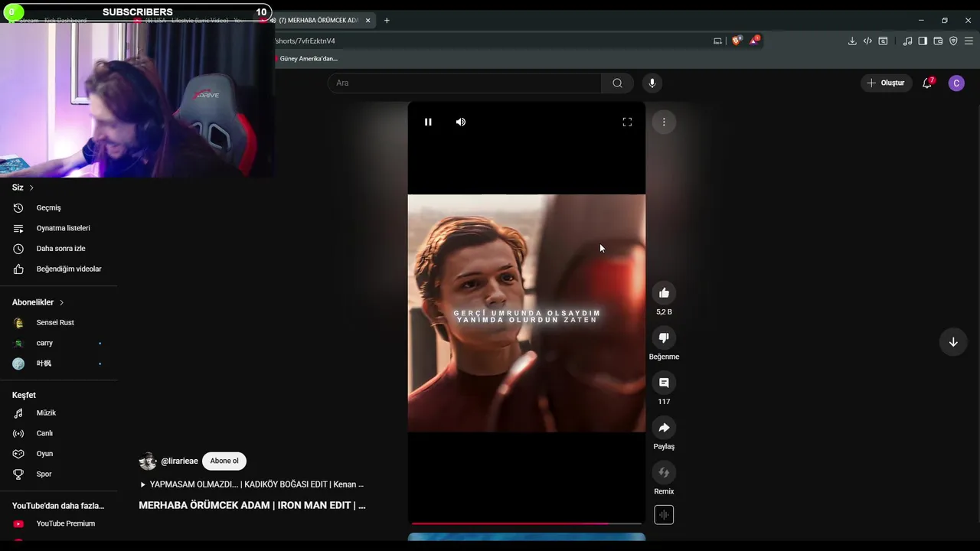Open the @lirarieae channel link
980x551 pixels.
coord(179,461)
